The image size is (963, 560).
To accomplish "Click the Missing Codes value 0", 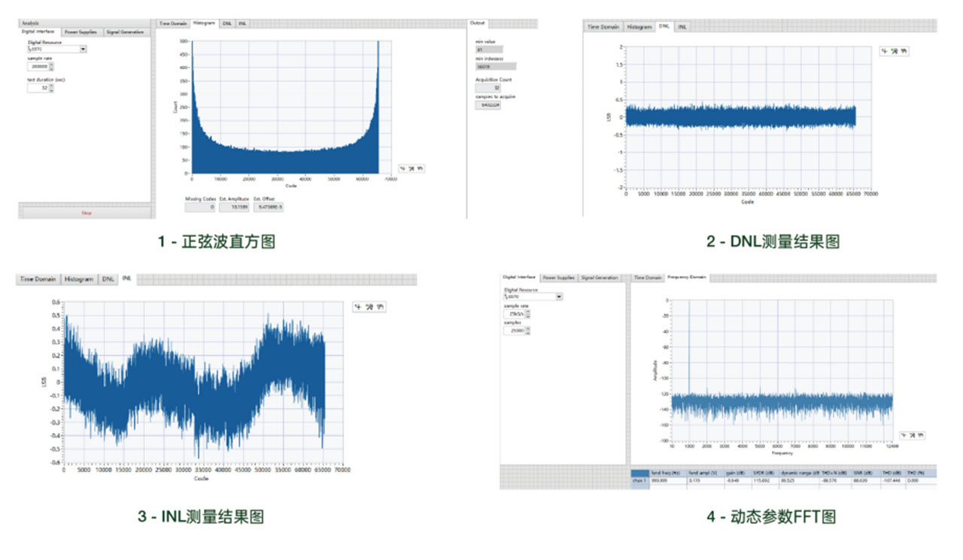I will (199, 206).
